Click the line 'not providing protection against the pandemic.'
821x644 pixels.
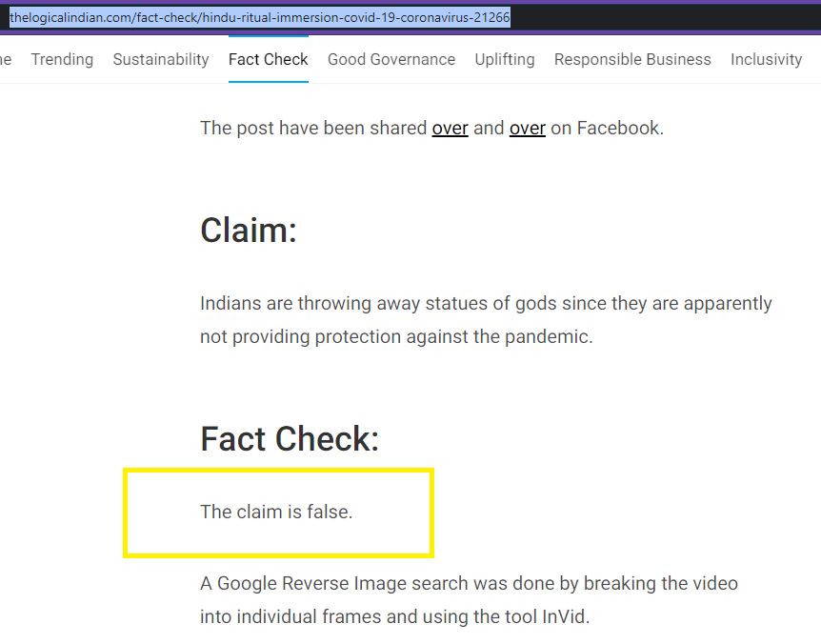point(396,336)
